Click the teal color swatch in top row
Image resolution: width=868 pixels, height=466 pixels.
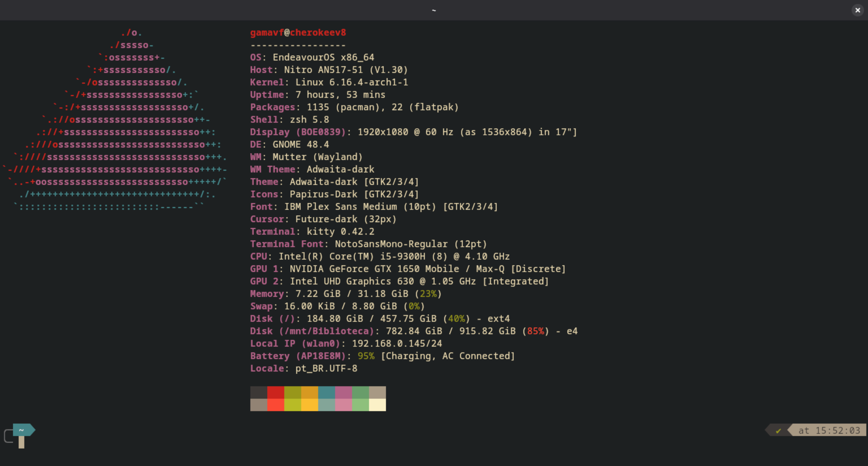[326, 392]
